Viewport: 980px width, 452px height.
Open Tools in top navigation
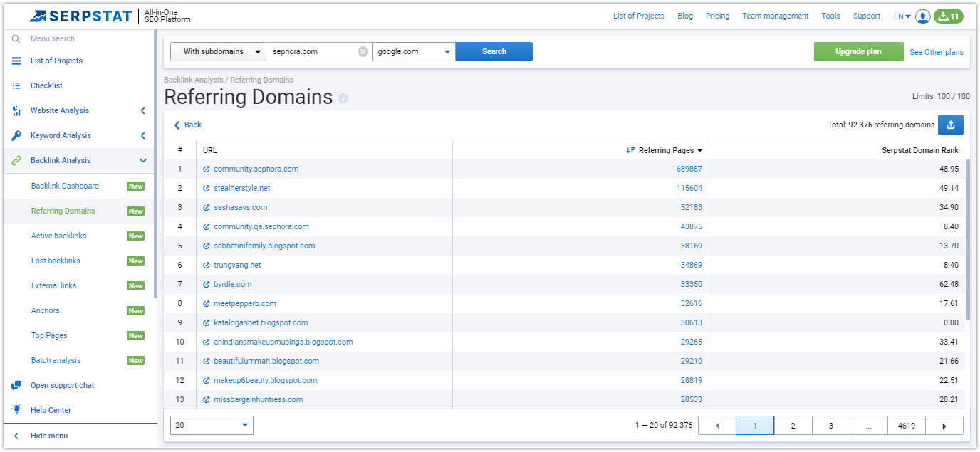click(x=830, y=16)
